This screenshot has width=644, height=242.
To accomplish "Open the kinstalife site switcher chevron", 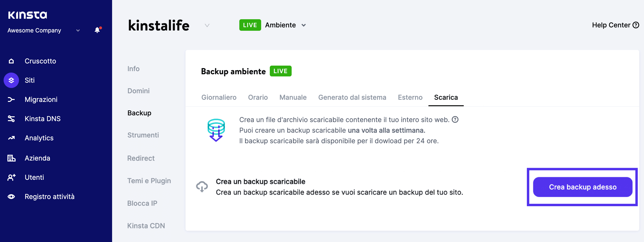I will (x=207, y=25).
